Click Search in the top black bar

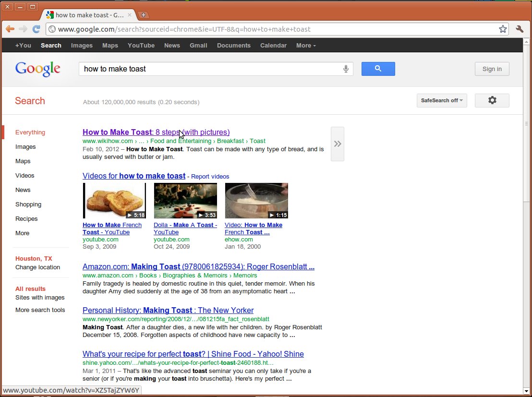coord(51,46)
